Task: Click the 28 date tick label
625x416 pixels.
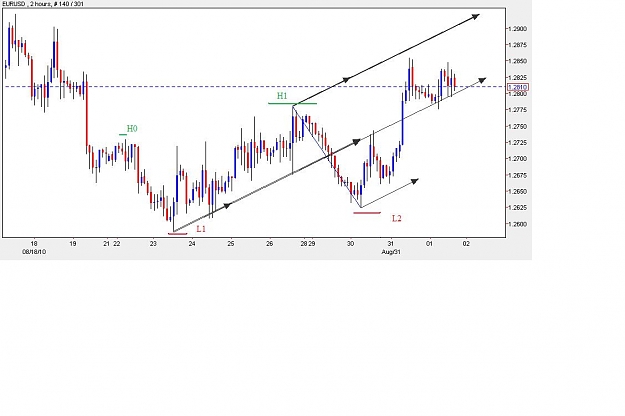Action: click(304, 243)
